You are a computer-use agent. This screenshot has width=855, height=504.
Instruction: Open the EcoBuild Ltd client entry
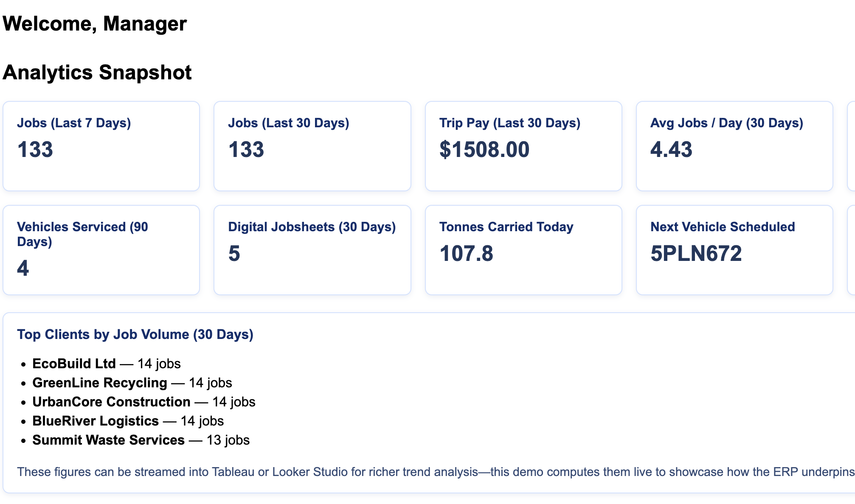74,364
